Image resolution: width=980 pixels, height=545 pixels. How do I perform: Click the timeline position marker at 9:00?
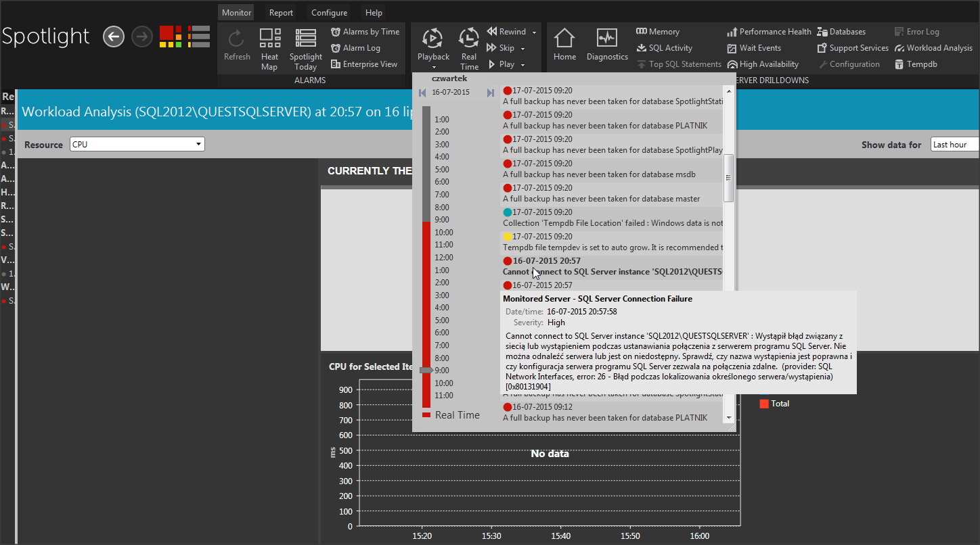pos(426,371)
